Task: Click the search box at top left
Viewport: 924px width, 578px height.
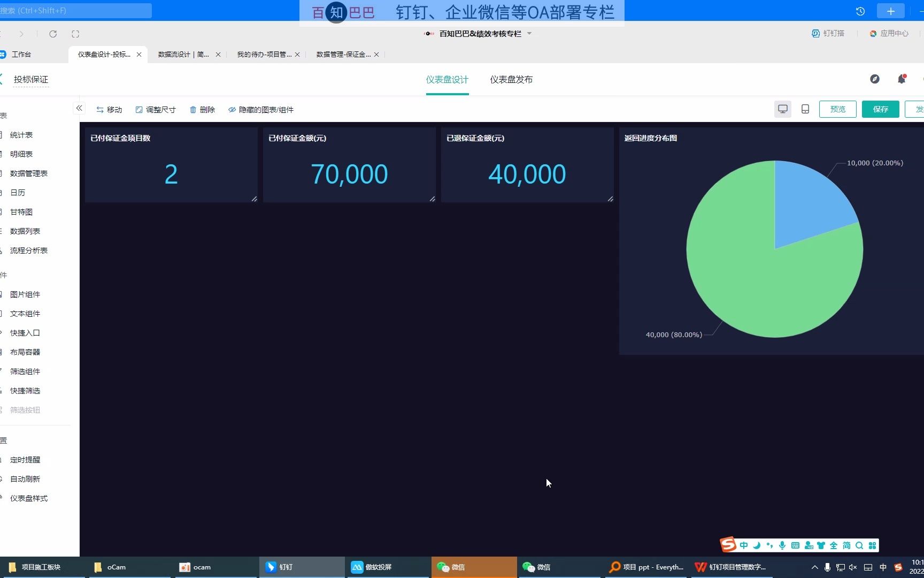Action: (75, 11)
